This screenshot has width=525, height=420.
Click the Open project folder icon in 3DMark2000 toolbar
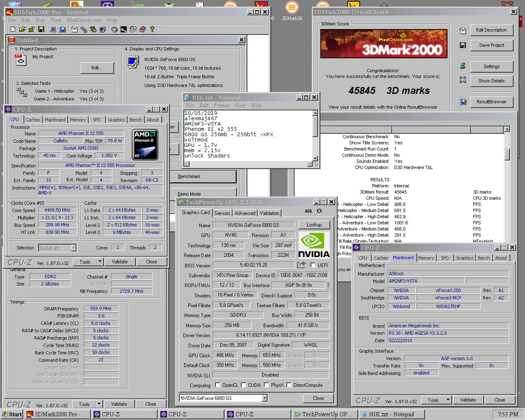22,29
